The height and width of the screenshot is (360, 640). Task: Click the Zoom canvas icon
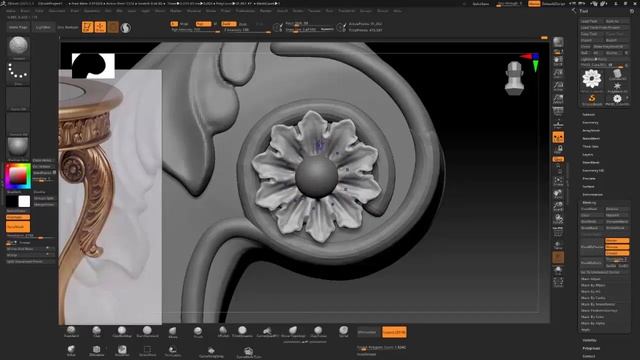coord(558,73)
